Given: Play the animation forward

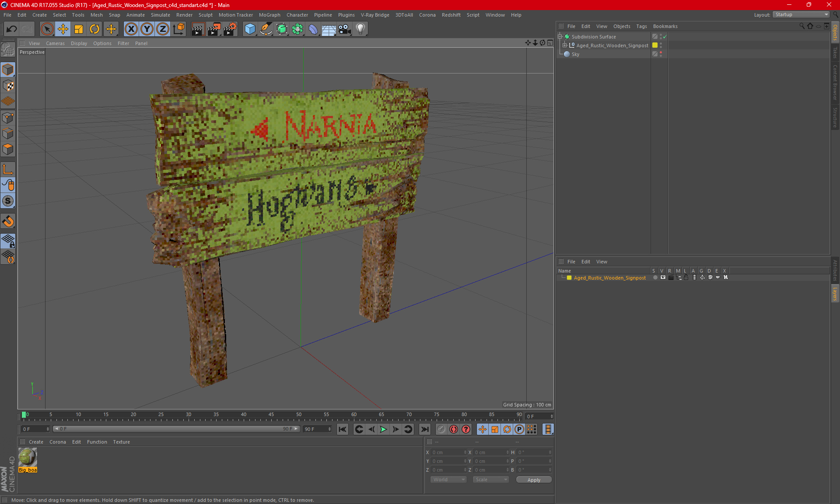Looking at the screenshot, I should [x=383, y=429].
